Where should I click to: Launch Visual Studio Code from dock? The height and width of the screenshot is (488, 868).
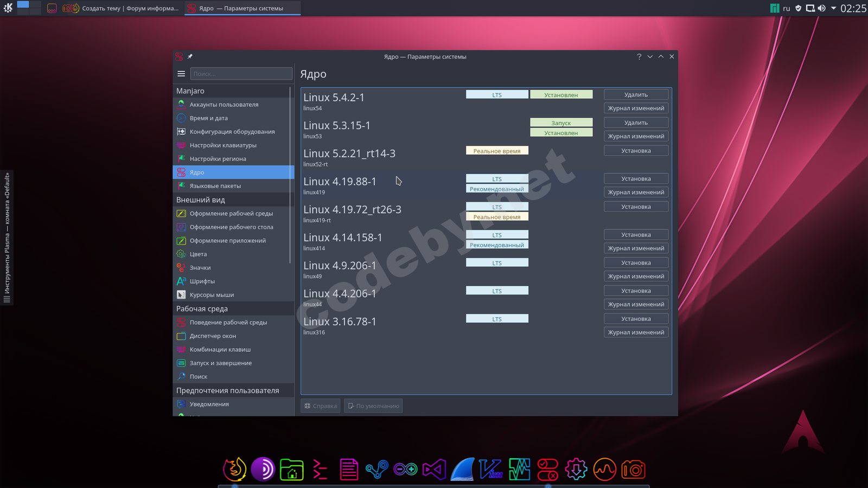(435, 470)
